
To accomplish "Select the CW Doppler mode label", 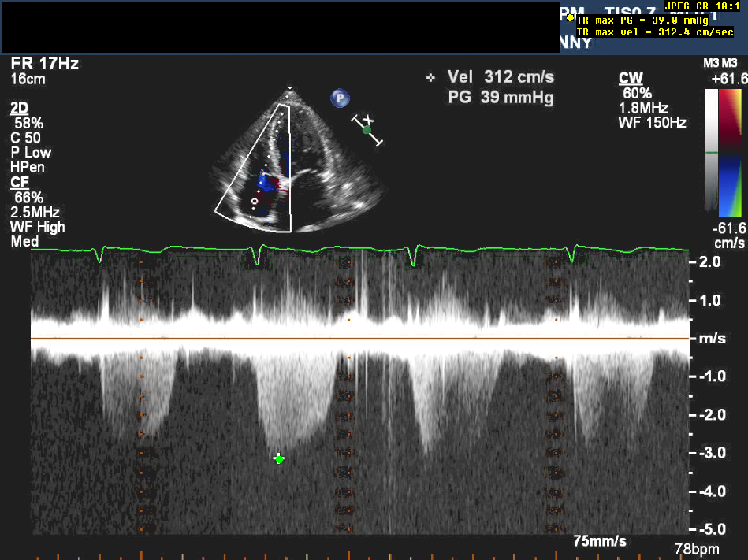I will (630, 78).
